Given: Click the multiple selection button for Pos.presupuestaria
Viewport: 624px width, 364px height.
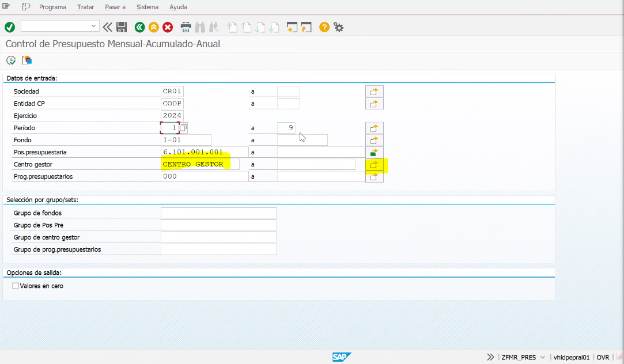Looking at the screenshot, I should click(x=374, y=153).
